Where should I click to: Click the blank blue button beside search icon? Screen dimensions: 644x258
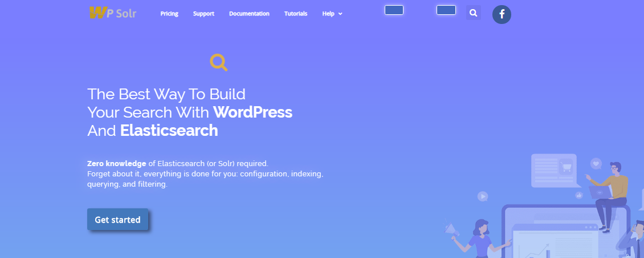click(x=446, y=10)
